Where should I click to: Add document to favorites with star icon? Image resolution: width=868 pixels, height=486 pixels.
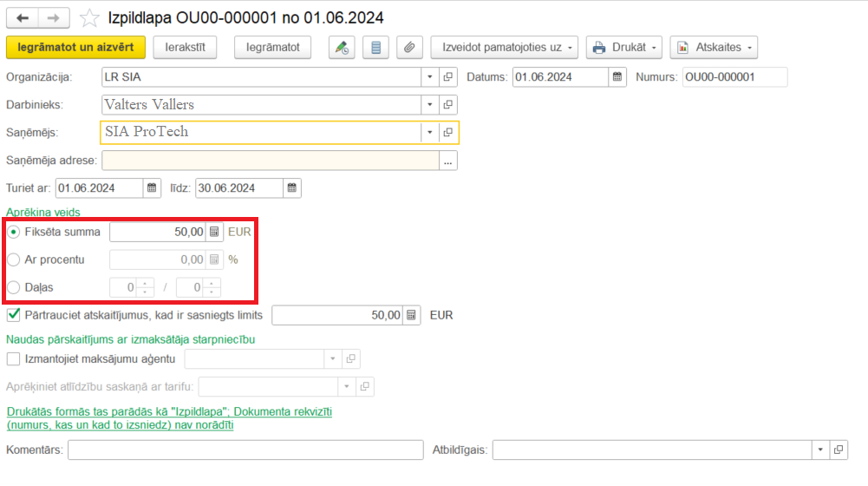coord(89,18)
